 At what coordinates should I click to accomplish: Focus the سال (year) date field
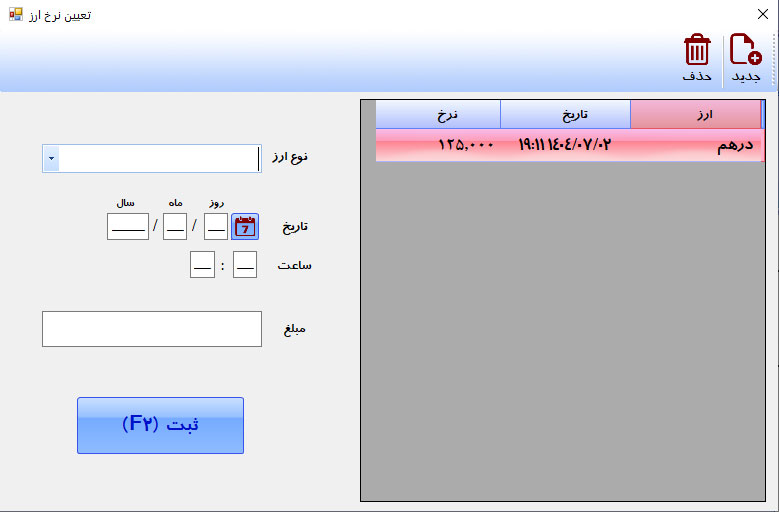pyautogui.click(x=128, y=227)
